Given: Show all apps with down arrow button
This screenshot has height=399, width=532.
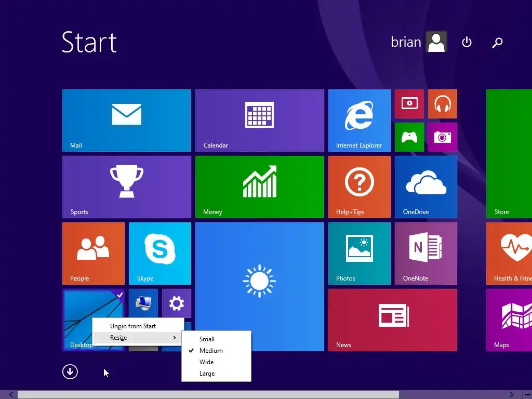Looking at the screenshot, I should tap(70, 372).
